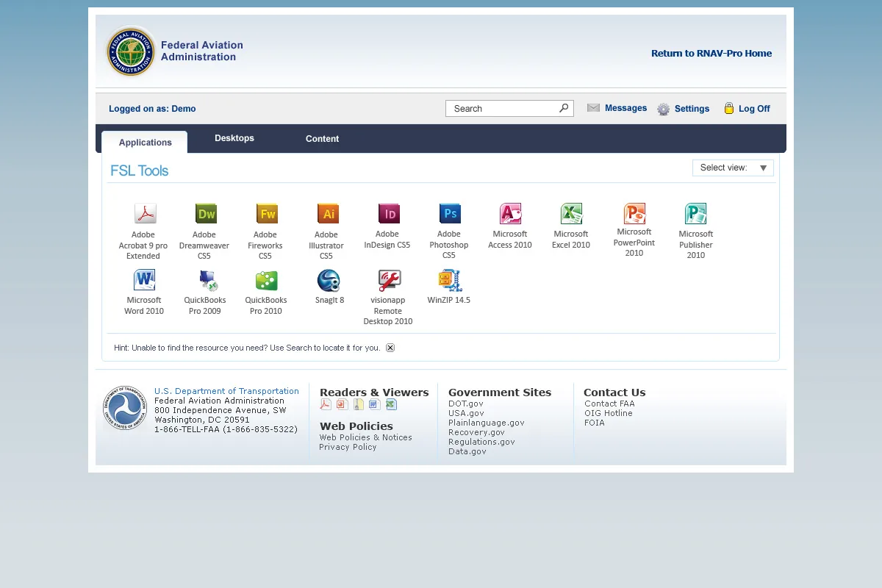The image size is (882, 588).
Task: Open Web Policies & Notices link
Action: tap(365, 437)
